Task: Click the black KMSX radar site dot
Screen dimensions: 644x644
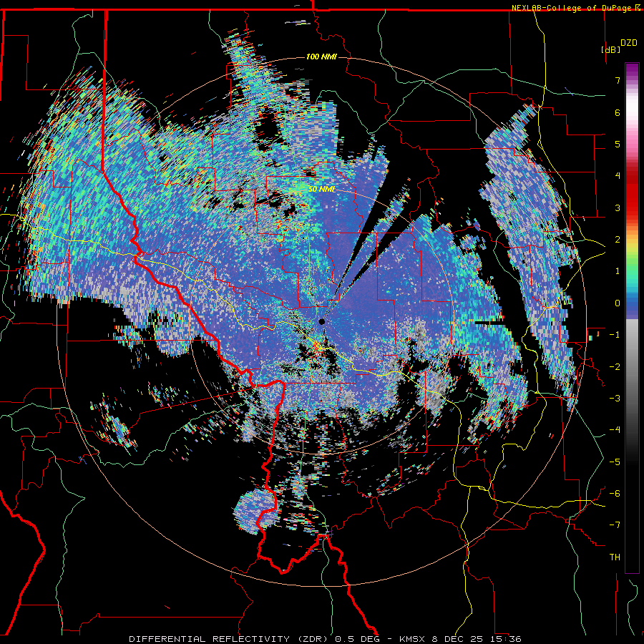Action: click(x=322, y=321)
